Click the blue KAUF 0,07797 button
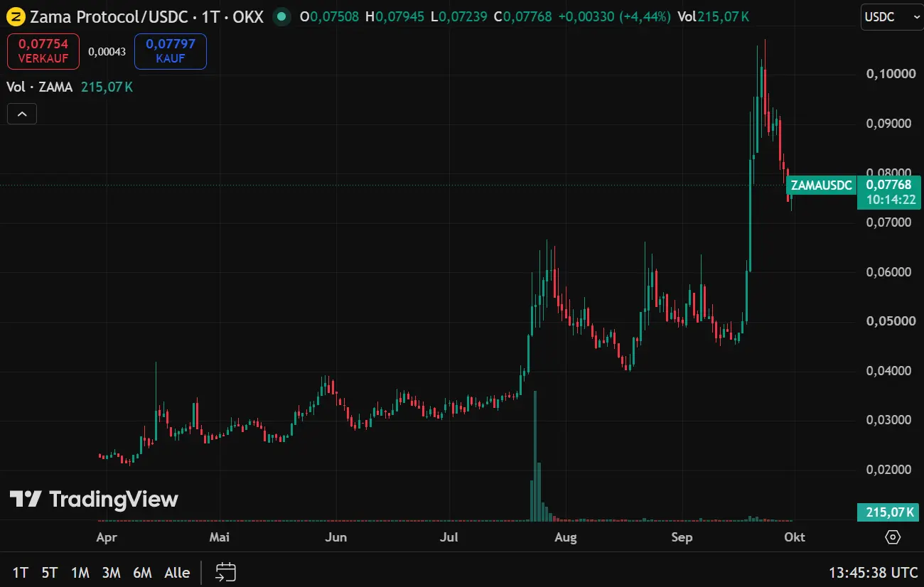The image size is (924, 587). pyautogui.click(x=171, y=51)
